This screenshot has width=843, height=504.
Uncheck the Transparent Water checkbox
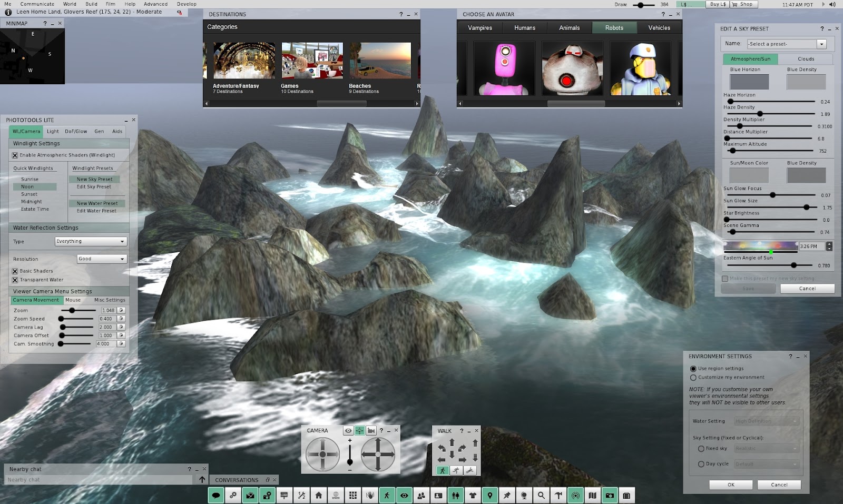[14, 280]
